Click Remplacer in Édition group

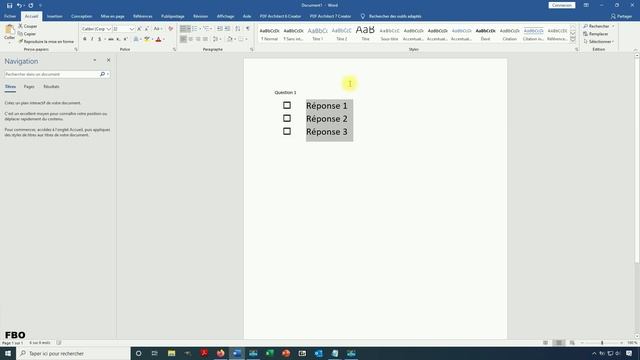click(596, 34)
